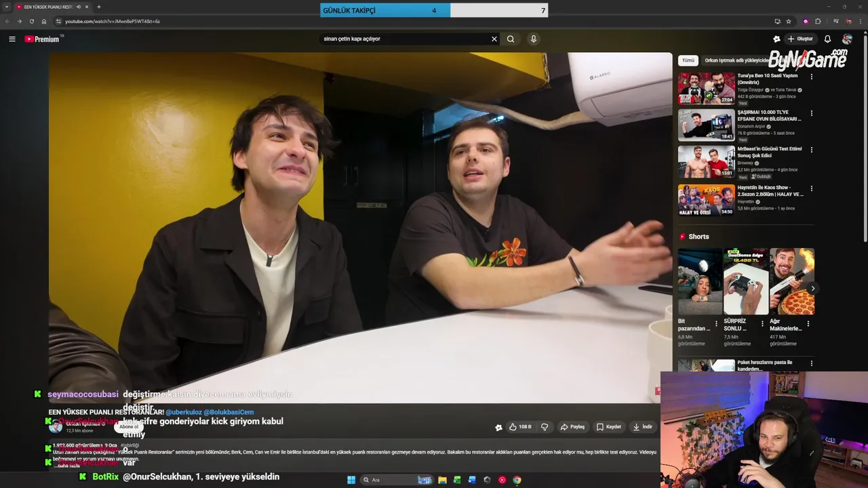This screenshot has width=868, height=488.
Task: Mute the tab via speaker icon
Action: tap(79, 7)
